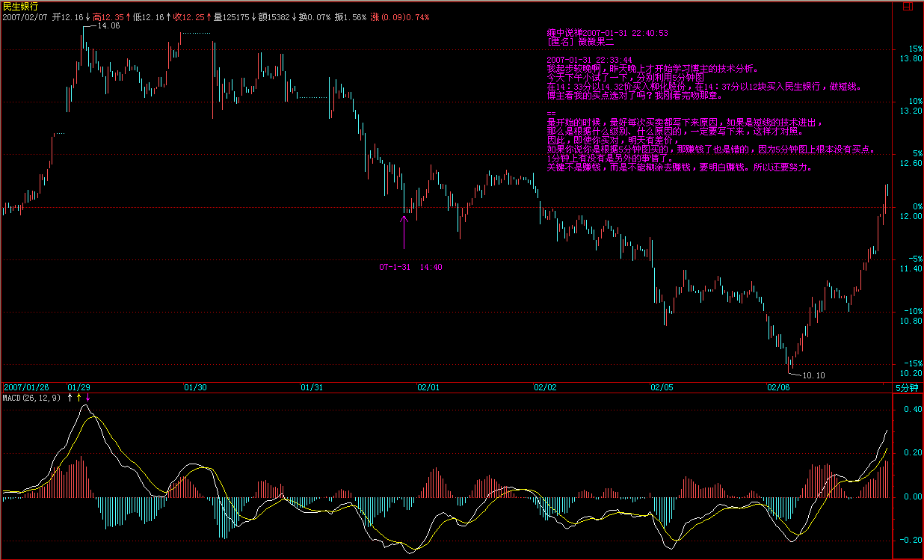Viewport: 924px width, 560px height.
Task: Click the 13.80 price axis label
Action: coord(911,58)
